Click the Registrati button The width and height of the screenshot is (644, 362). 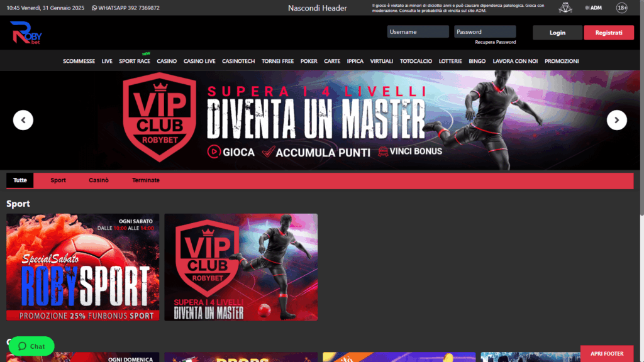point(609,33)
